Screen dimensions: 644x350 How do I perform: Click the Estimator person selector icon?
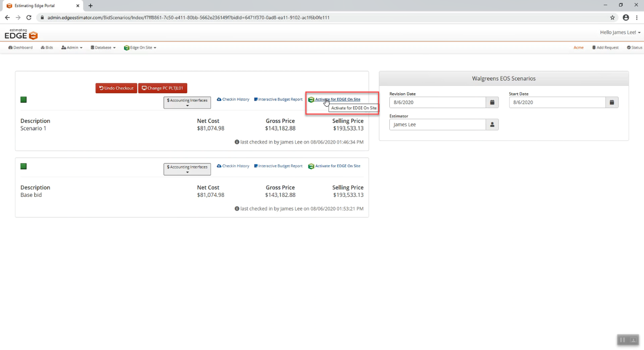(x=492, y=124)
